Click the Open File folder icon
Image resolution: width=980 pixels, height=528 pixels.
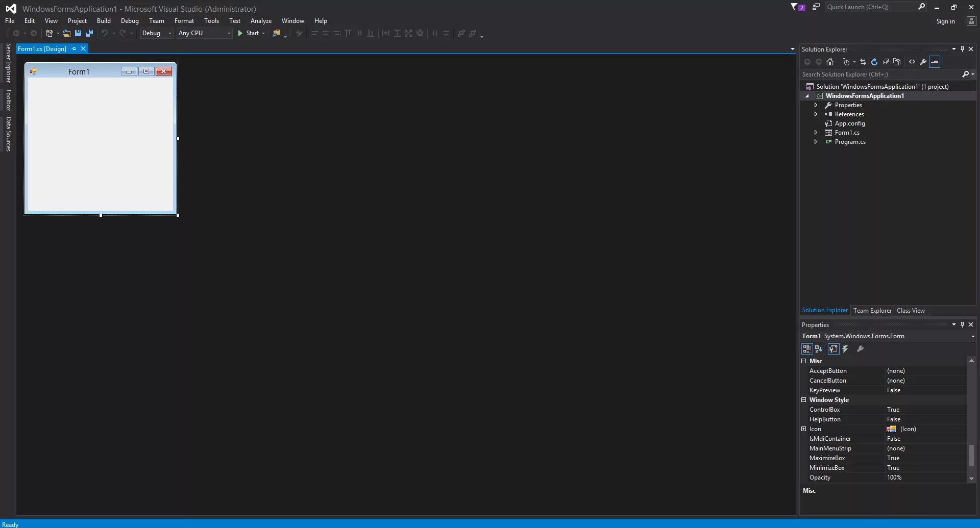click(x=67, y=33)
